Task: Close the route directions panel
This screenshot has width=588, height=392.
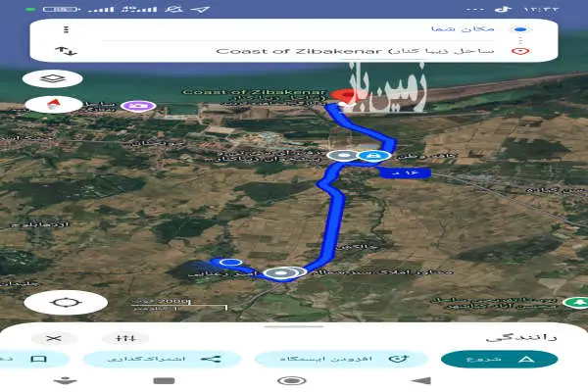Action: click(x=54, y=338)
